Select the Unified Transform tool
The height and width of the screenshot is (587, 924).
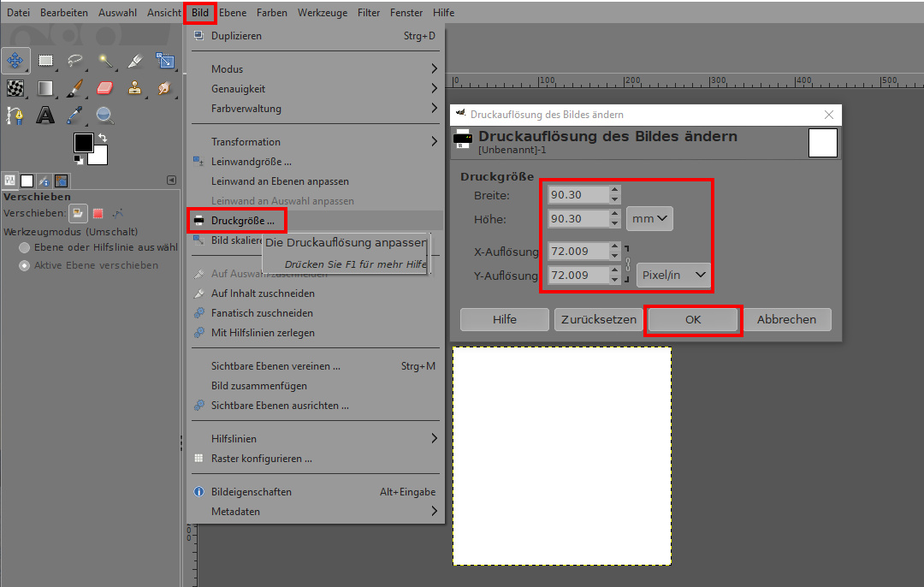tap(165, 60)
